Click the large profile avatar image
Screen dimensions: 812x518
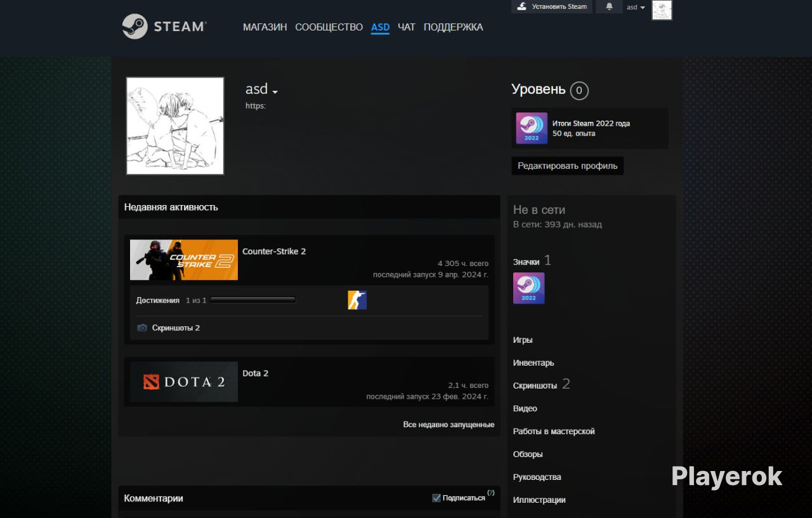pos(175,126)
